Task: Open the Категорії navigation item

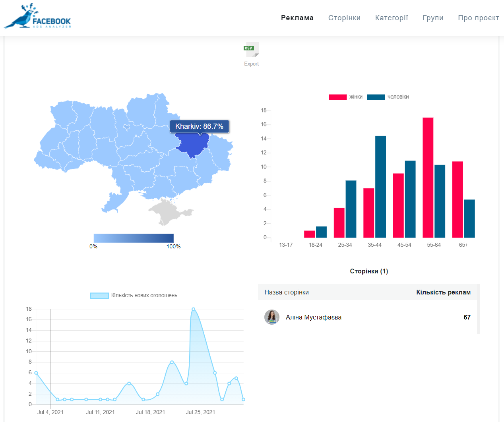Action: (391, 18)
